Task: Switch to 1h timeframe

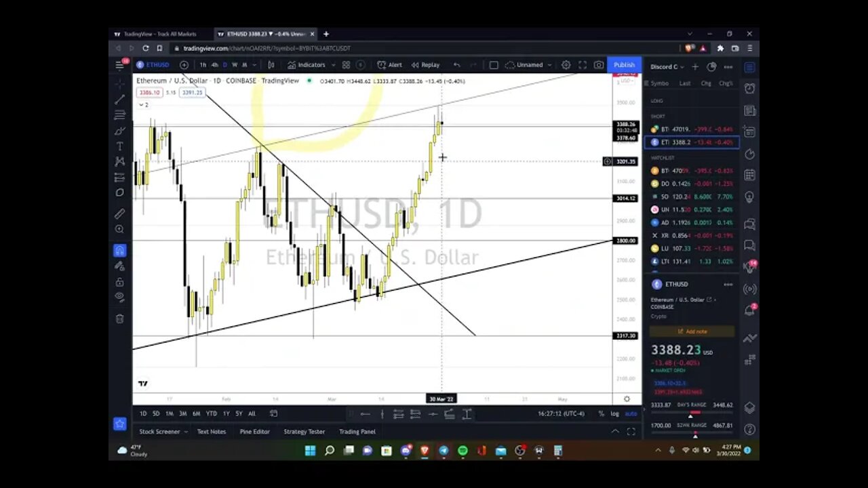Action: (203, 65)
